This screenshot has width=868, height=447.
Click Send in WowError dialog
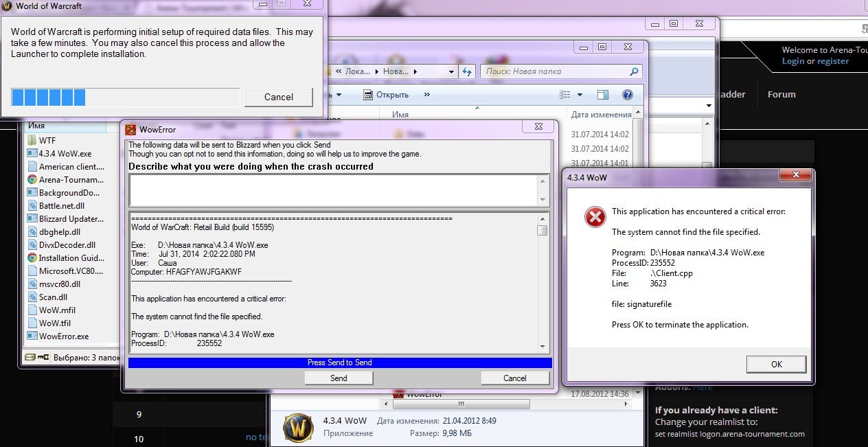click(x=339, y=378)
